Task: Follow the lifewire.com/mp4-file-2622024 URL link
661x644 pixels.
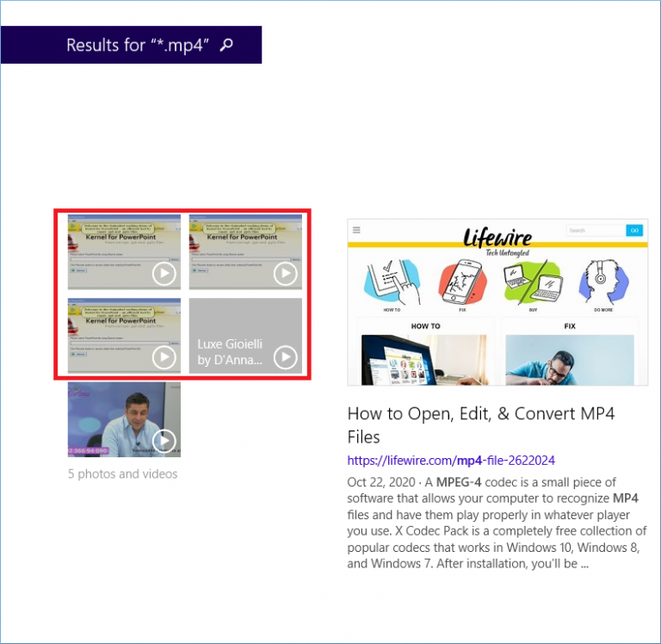Action: pos(451,461)
